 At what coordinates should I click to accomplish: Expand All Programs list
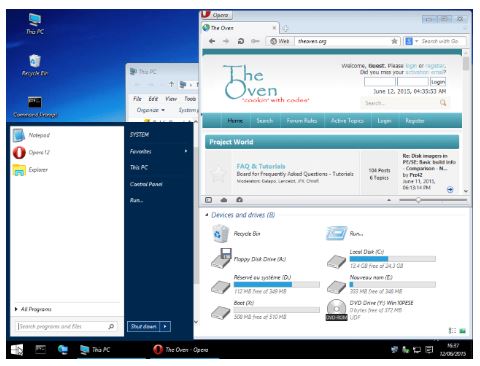click(x=33, y=309)
